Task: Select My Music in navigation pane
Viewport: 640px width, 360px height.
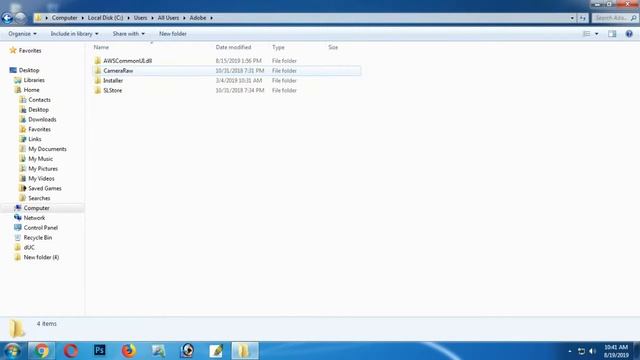Action: click(x=40, y=159)
